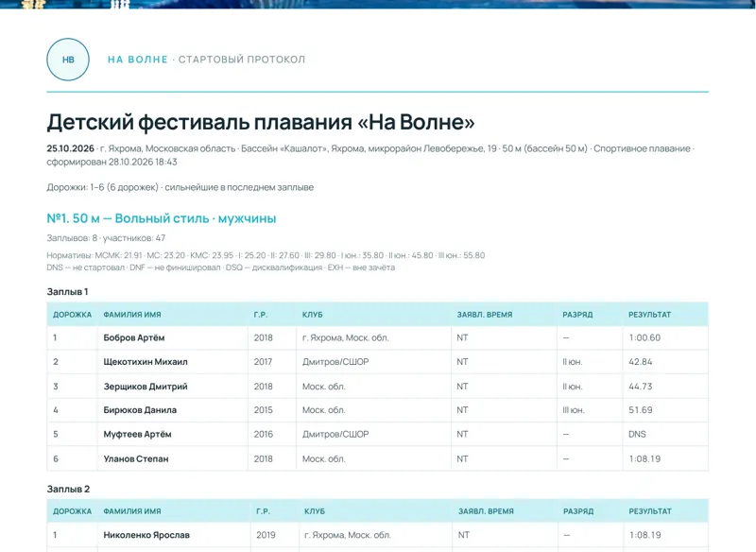The width and height of the screenshot is (756, 552).
Task: Click 'Г.Р.' column header in Заплыв 1
Action: tap(261, 315)
